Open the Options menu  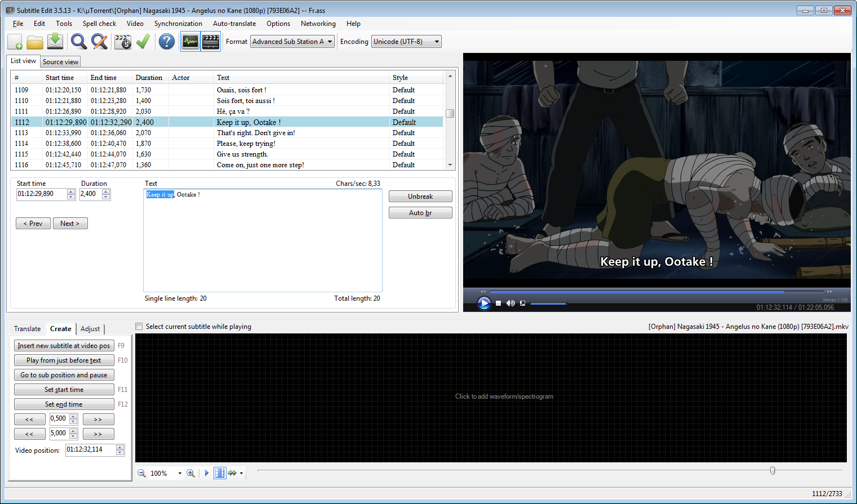(278, 24)
